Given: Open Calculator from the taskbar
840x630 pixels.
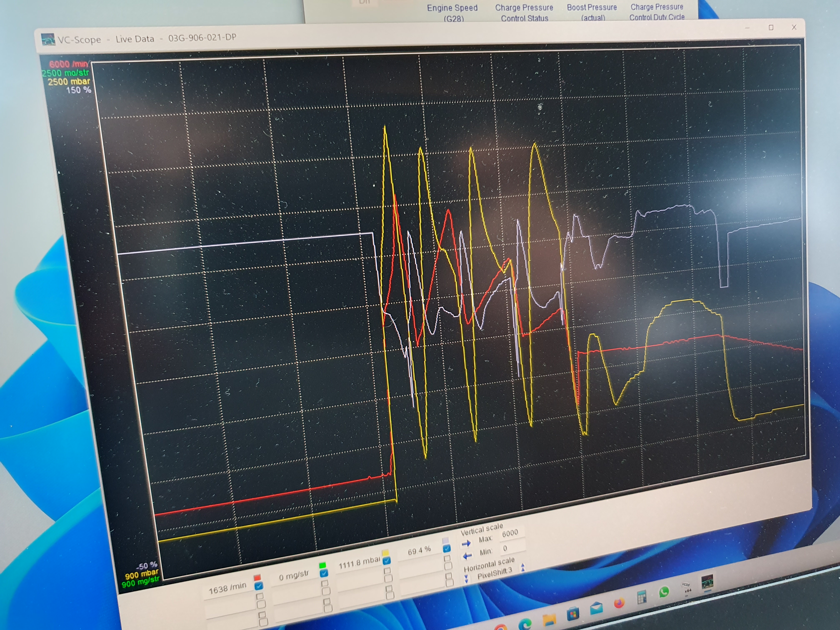Looking at the screenshot, I should coord(641,597).
